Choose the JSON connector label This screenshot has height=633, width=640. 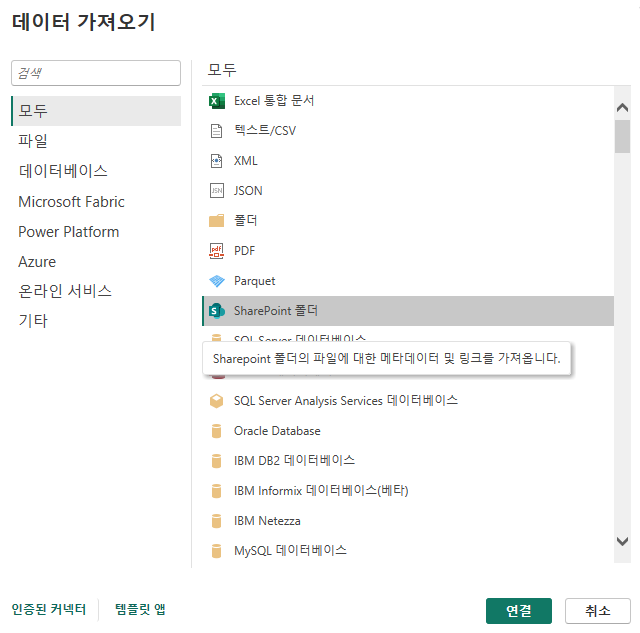click(x=248, y=191)
